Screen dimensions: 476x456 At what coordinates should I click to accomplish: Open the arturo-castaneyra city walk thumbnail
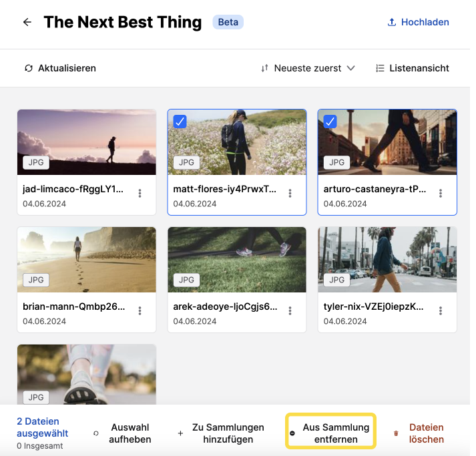point(387,142)
